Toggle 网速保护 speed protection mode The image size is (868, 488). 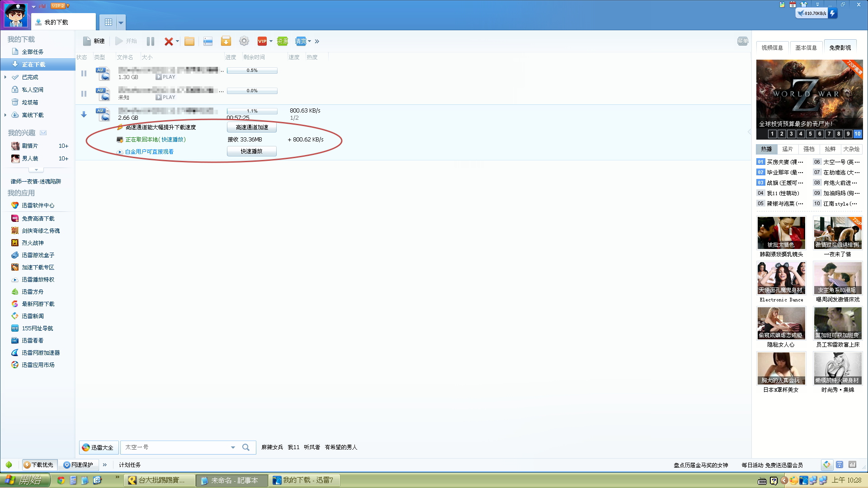coord(79,465)
